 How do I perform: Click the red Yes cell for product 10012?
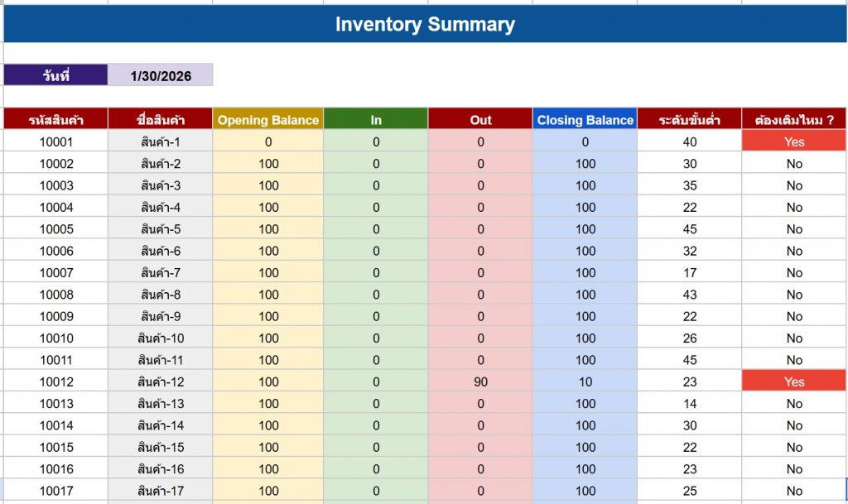794,382
